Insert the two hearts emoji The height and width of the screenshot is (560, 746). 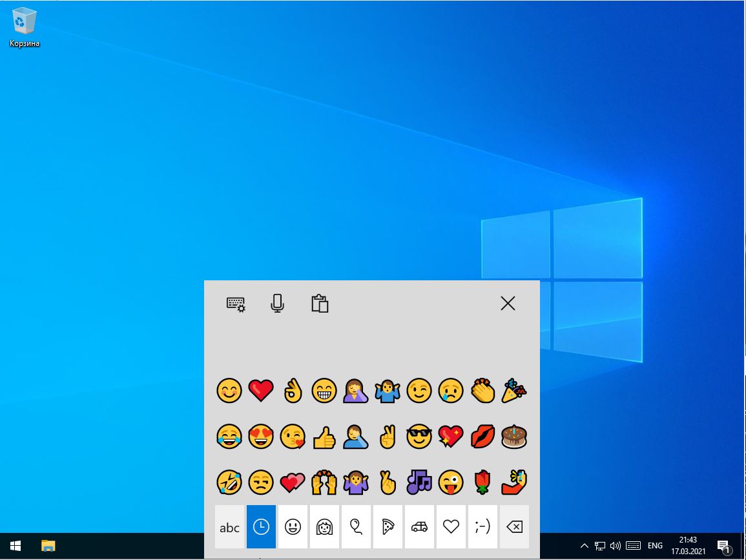[293, 482]
